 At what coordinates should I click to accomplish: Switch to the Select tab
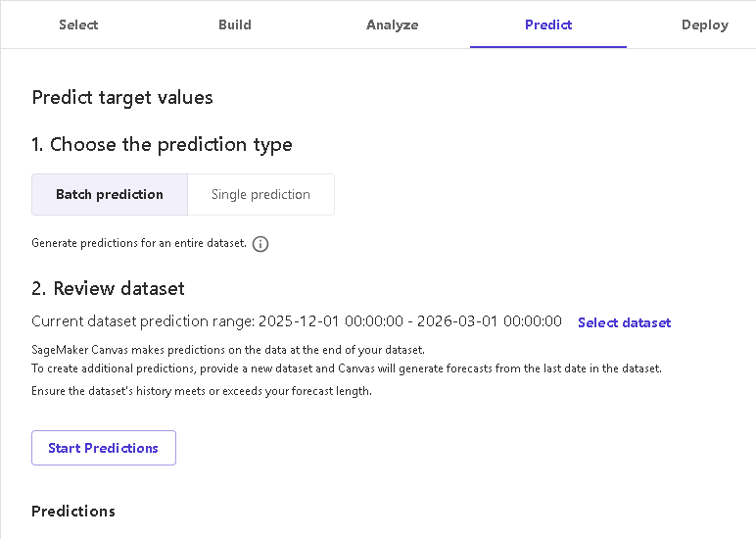tap(78, 24)
